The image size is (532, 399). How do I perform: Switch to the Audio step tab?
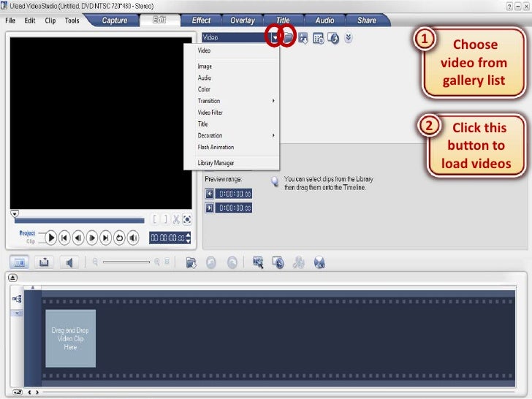324,20
